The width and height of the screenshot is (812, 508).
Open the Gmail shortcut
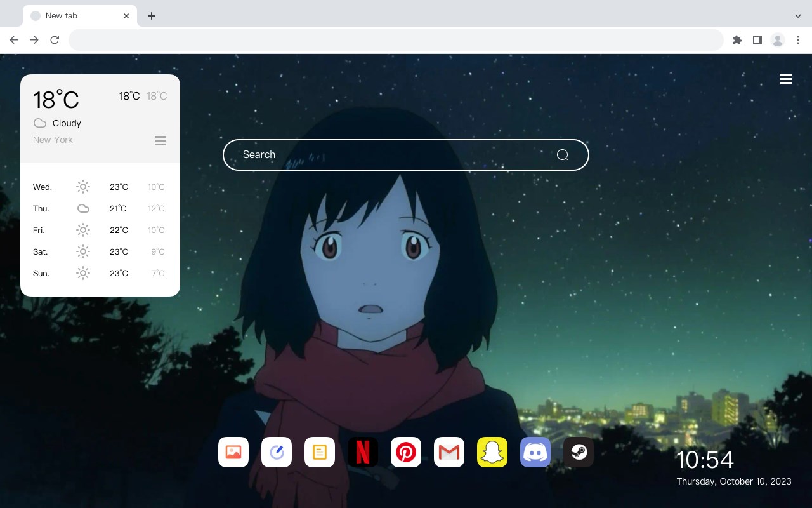[449, 452]
